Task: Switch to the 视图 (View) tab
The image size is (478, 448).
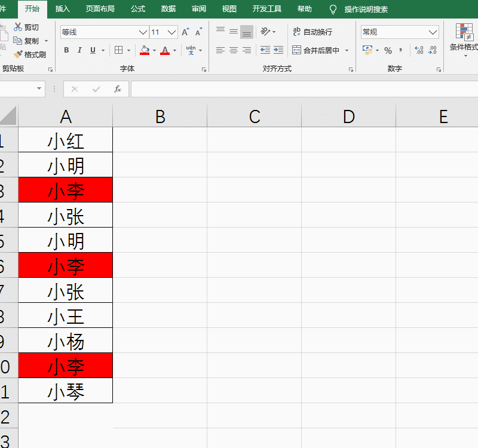Action: 229,9
